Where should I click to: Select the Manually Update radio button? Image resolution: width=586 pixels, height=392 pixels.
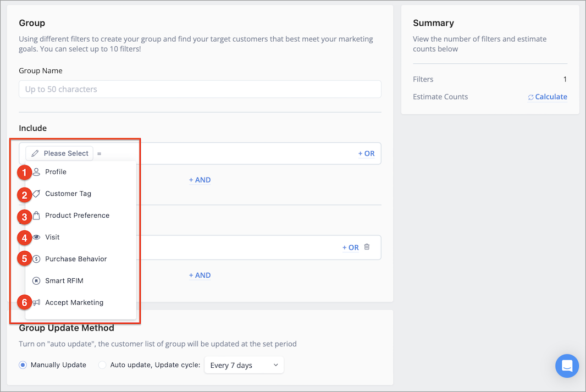tap(23, 365)
